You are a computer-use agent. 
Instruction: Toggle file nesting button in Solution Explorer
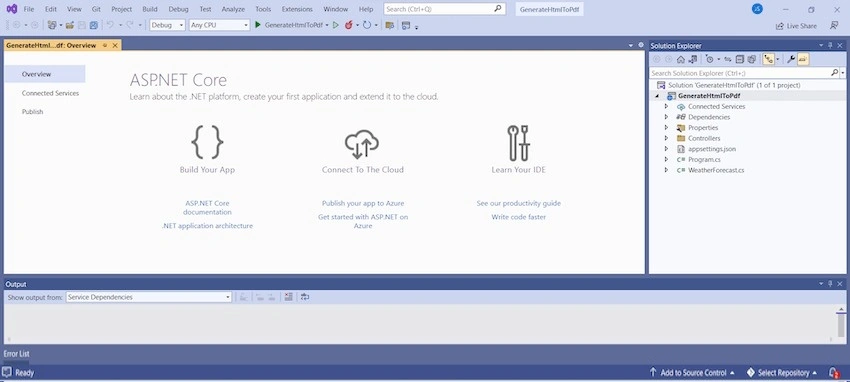[x=768, y=59]
